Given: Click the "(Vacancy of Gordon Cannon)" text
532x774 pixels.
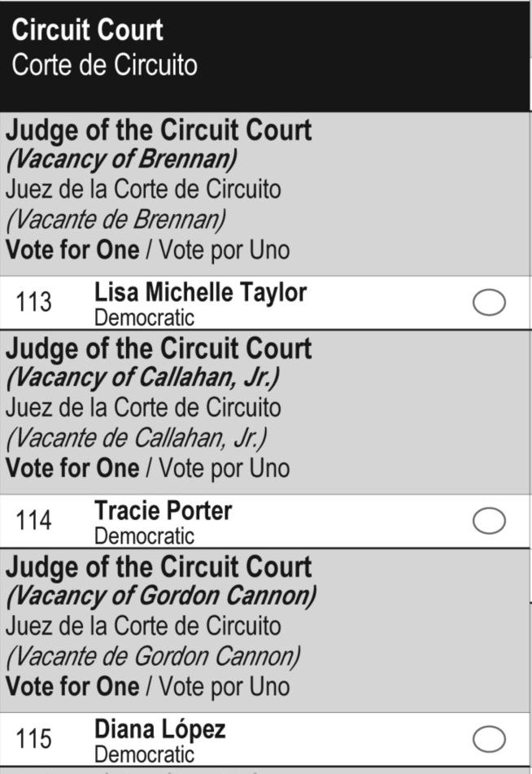Looking at the screenshot, I should click(x=160, y=596).
